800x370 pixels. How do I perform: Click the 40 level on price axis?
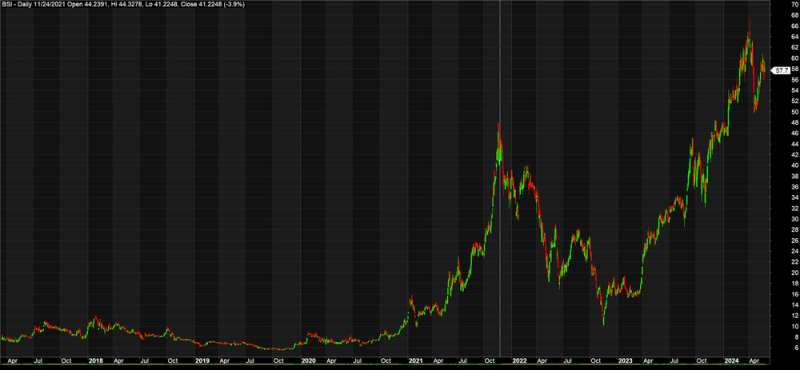pos(793,165)
